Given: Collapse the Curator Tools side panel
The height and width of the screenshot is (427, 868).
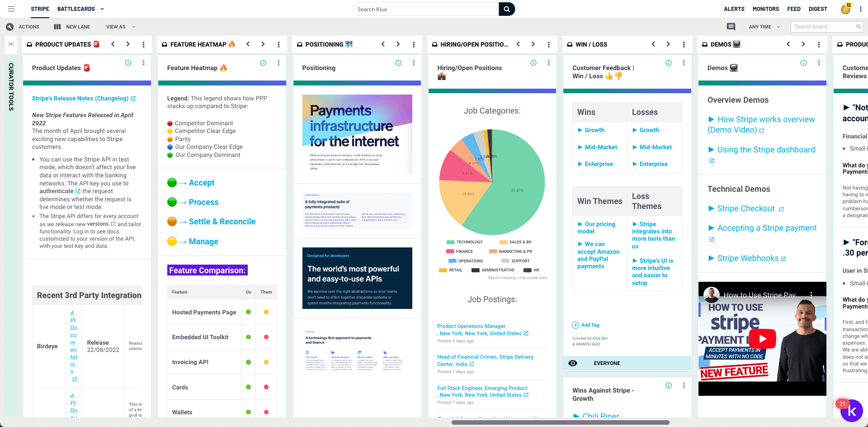Looking at the screenshot, I should [11, 44].
